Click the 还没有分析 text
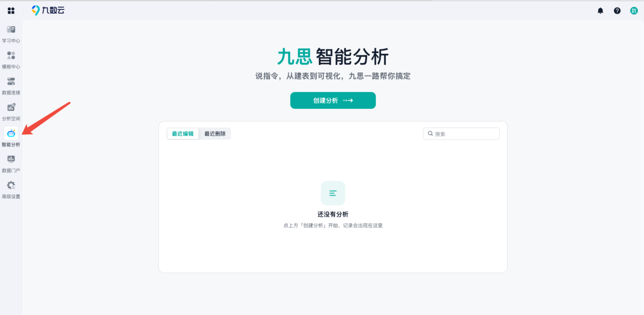This screenshot has width=644, height=315. pos(333,214)
